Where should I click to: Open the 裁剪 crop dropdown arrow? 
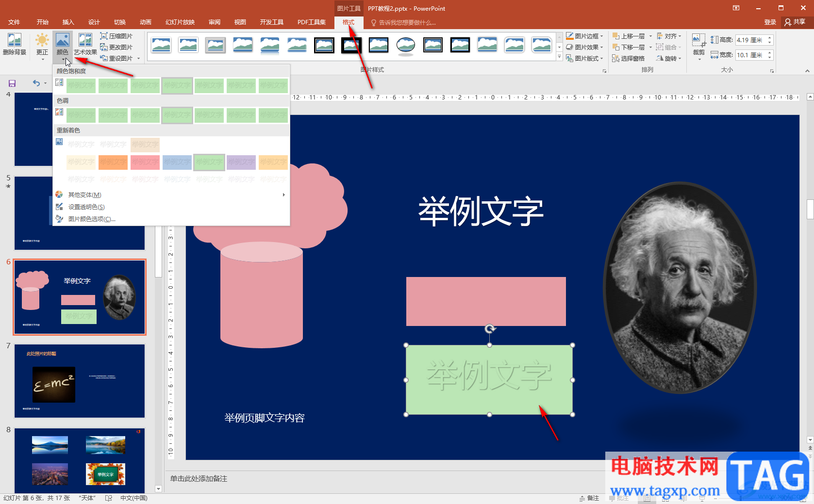699,59
